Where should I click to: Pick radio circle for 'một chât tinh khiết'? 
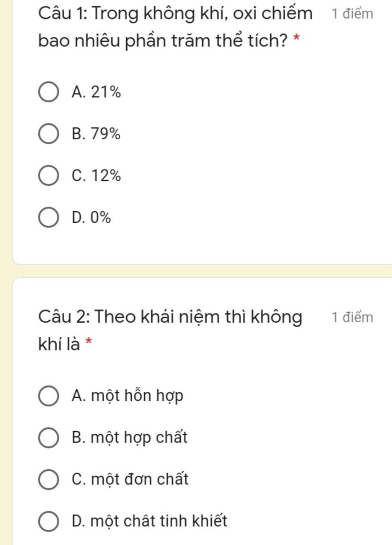click(x=49, y=521)
